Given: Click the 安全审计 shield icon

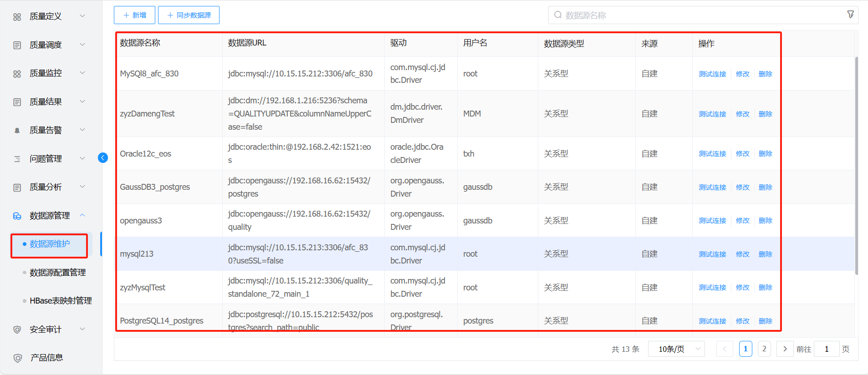Looking at the screenshot, I should pyautogui.click(x=17, y=329).
